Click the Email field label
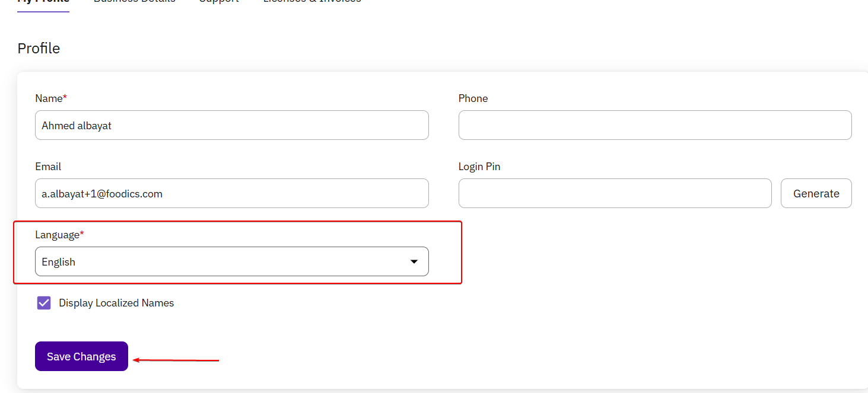The image size is (868, 393). (48, 167)
